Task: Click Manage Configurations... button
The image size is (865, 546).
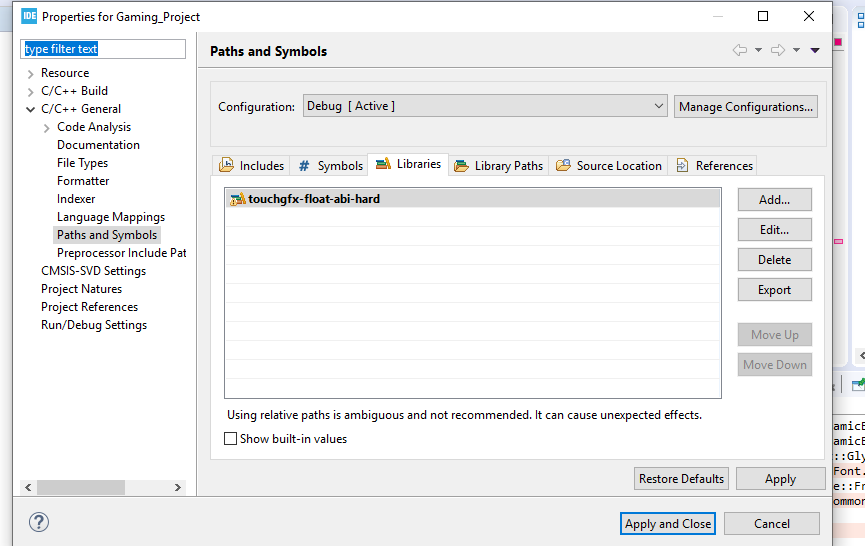Action: tap(746, 106)
